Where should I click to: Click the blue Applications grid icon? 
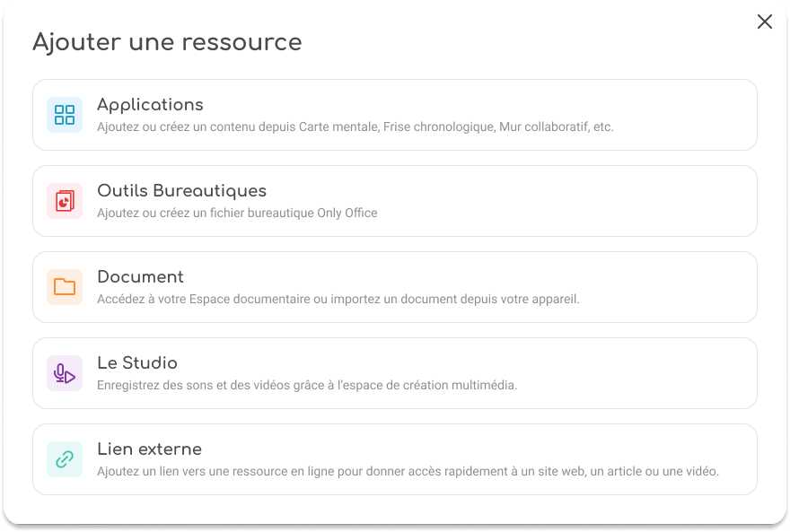point(65,115)
